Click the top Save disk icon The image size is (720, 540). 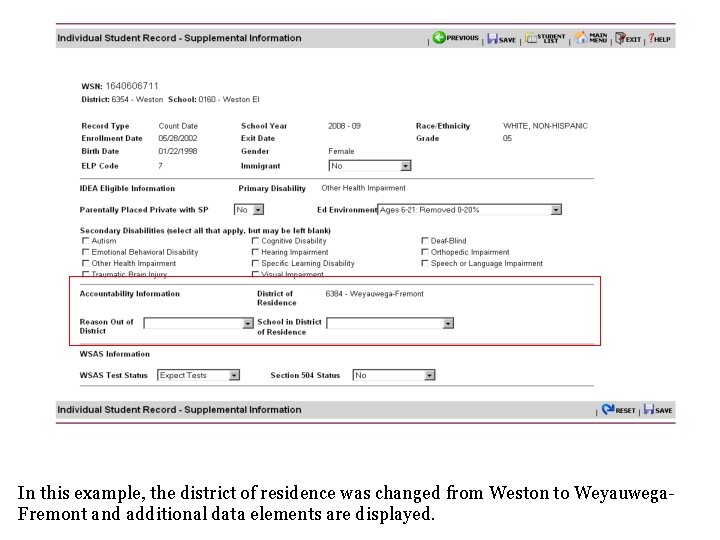click(492, 39)
